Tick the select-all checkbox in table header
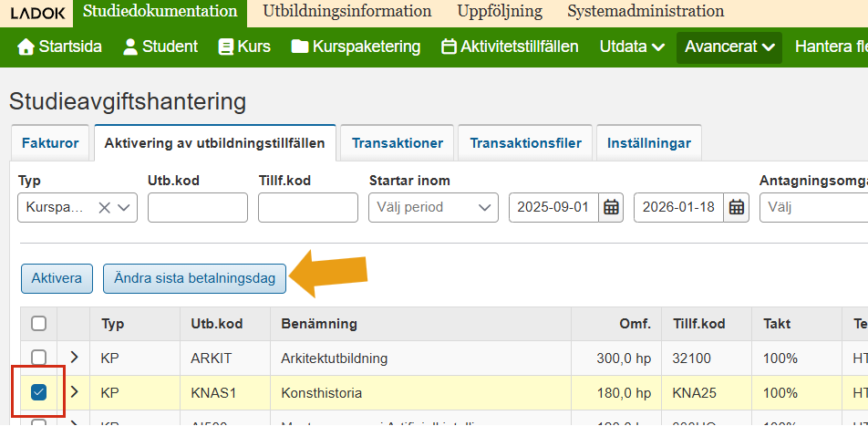 point(38,324)
